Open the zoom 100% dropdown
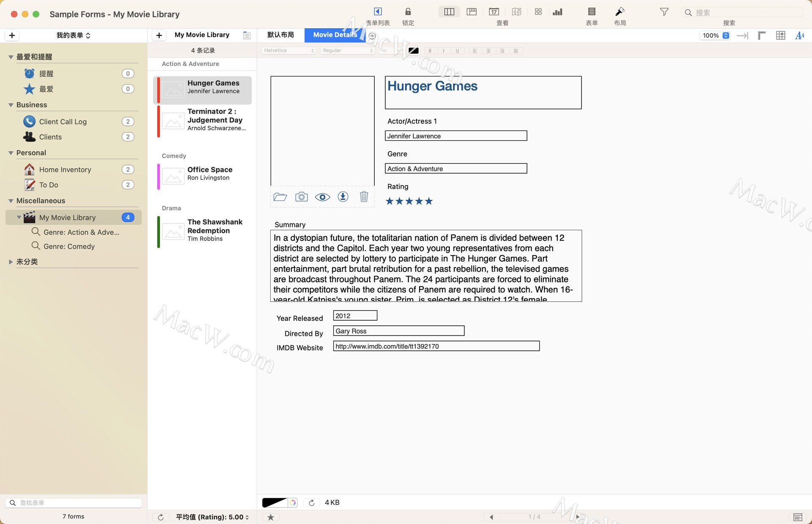 (715, 35)
